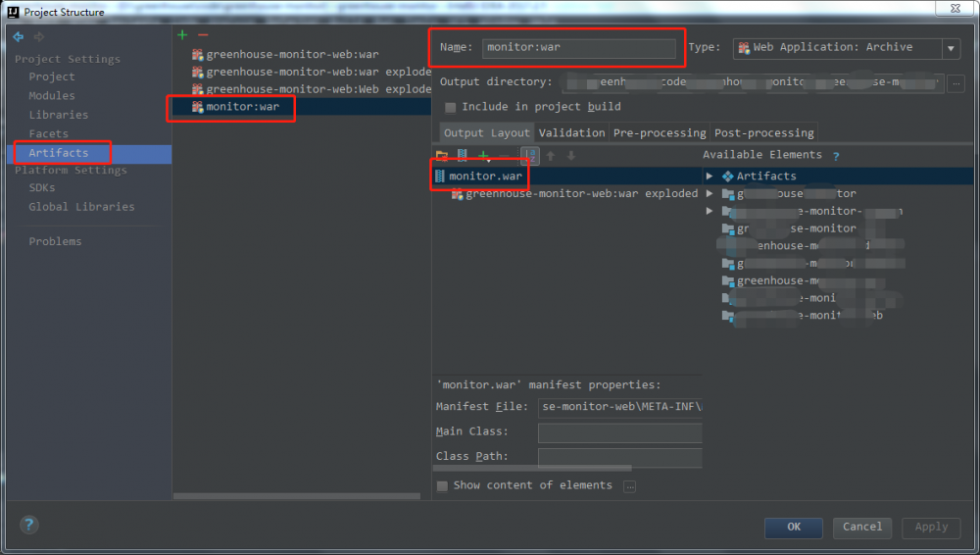Click the artifact list horizontal scrollbar
The height and width of the screenshot is (555, 980).
[x=296, y=496]
